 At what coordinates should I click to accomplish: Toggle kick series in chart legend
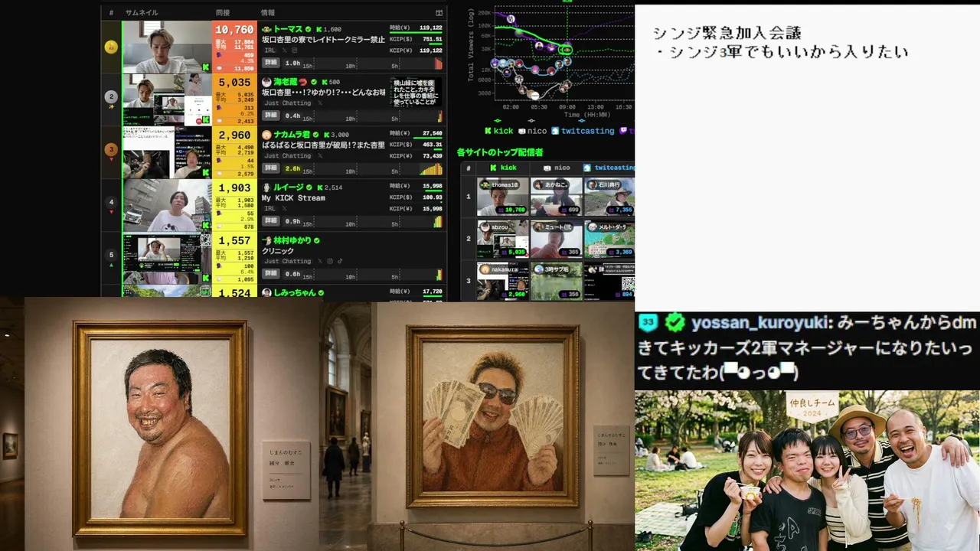499,131
